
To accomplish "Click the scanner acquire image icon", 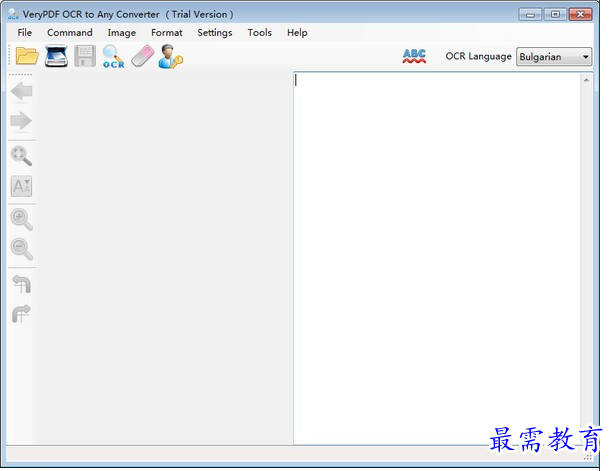I will tap(56, 56).
